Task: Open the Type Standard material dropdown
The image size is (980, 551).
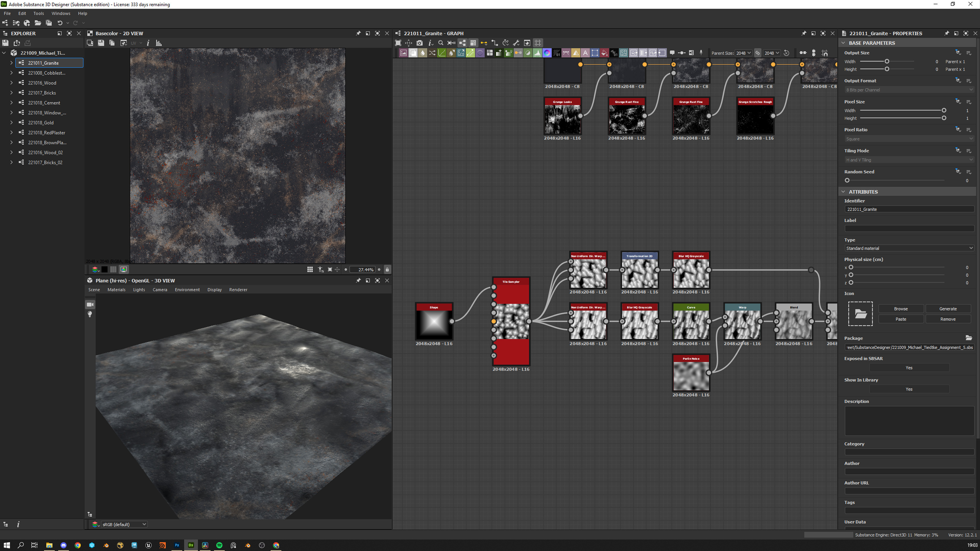Action: 909,248
